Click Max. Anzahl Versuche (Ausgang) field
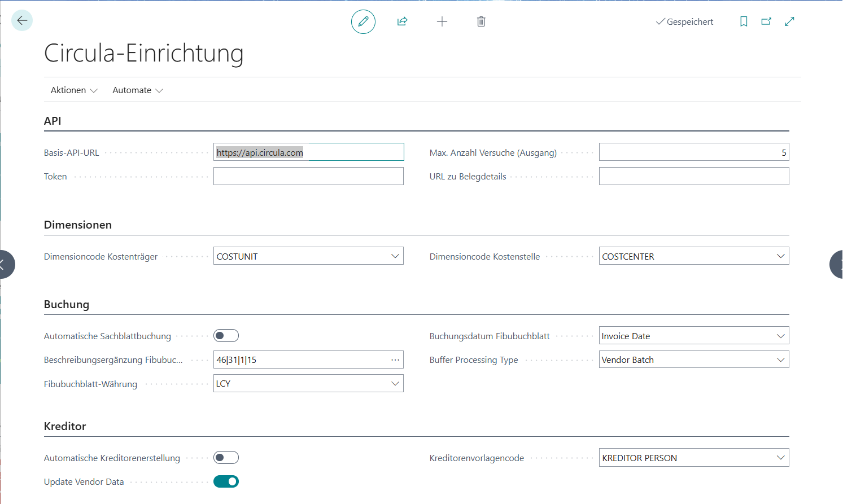 point(694,152)
